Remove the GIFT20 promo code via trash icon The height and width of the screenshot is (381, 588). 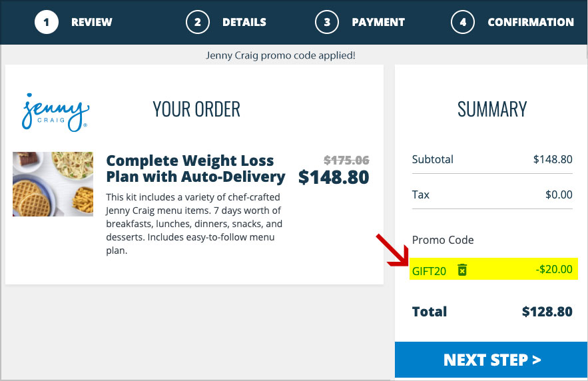click(462, 270)
